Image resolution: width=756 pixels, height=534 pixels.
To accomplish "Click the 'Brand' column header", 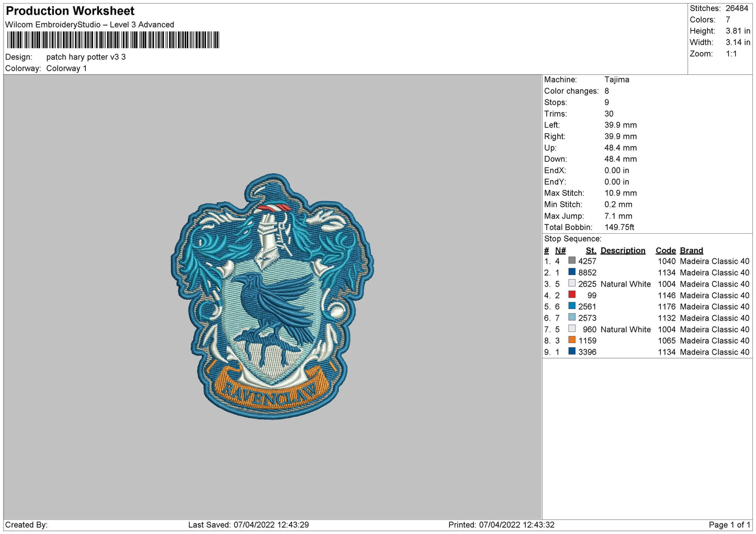I will 692,251.
